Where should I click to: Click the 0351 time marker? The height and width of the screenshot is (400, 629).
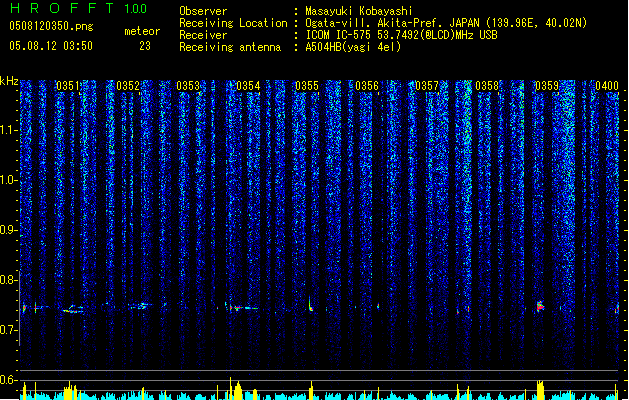(x=67, y=86)
